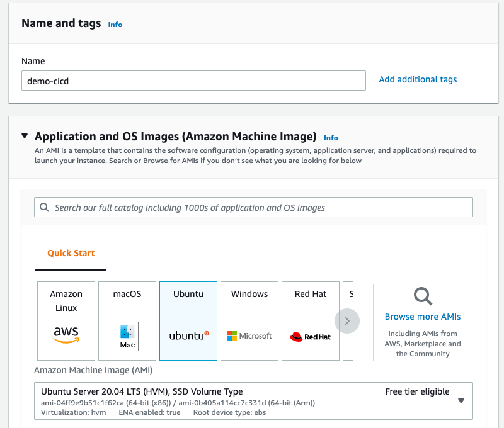Click the magnifier icon above Browse more AMIs
The width and height of the screenshot is (504, 428).
pyautogui.click(x=422, y=296)
